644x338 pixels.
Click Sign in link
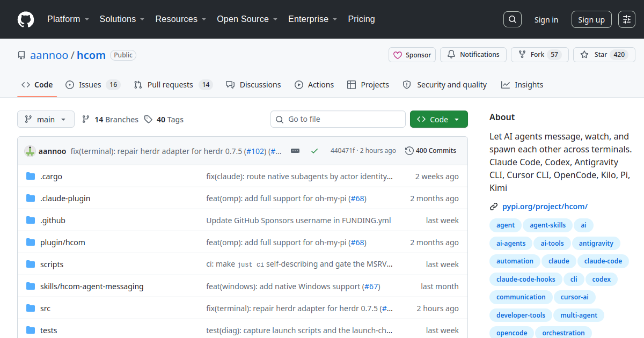pos(546,20)
